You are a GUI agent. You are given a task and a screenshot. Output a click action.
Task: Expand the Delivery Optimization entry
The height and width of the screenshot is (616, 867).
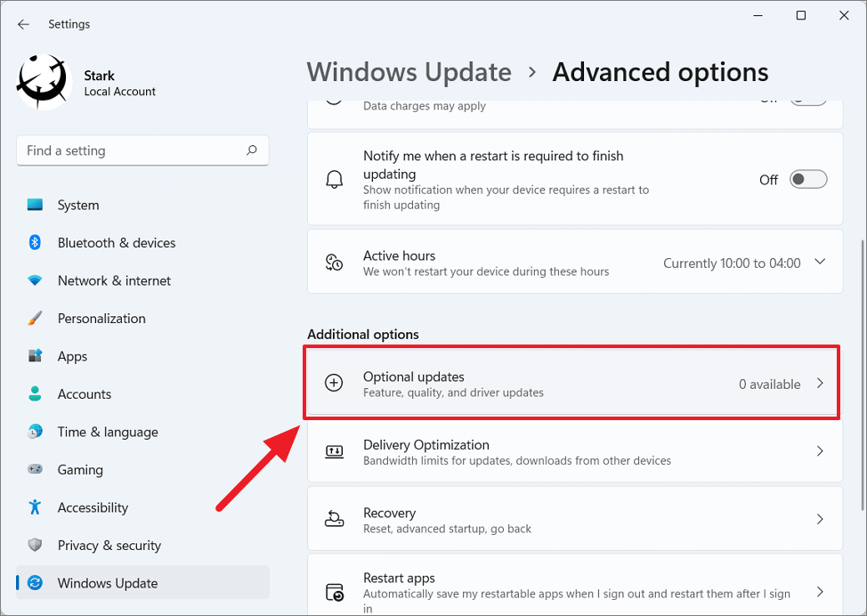pos(819,451)
